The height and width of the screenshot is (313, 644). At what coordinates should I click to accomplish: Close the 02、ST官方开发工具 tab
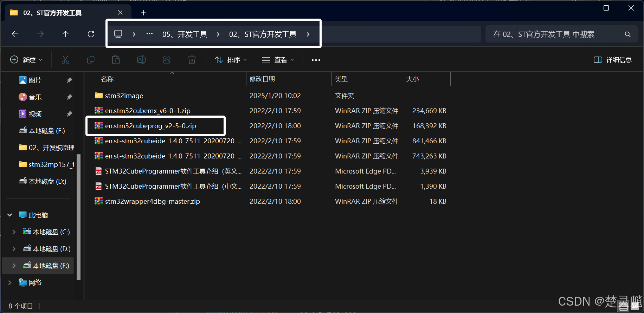[120, 13]
